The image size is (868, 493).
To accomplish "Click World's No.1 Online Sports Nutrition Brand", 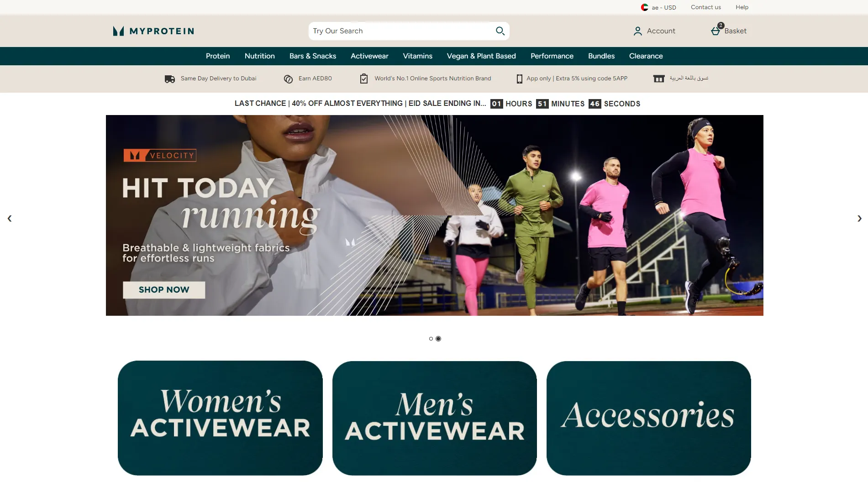I will 433,79.
